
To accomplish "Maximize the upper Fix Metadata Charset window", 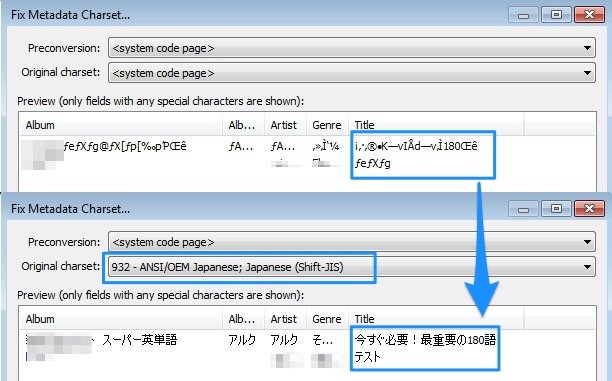I will coord(556,15).
